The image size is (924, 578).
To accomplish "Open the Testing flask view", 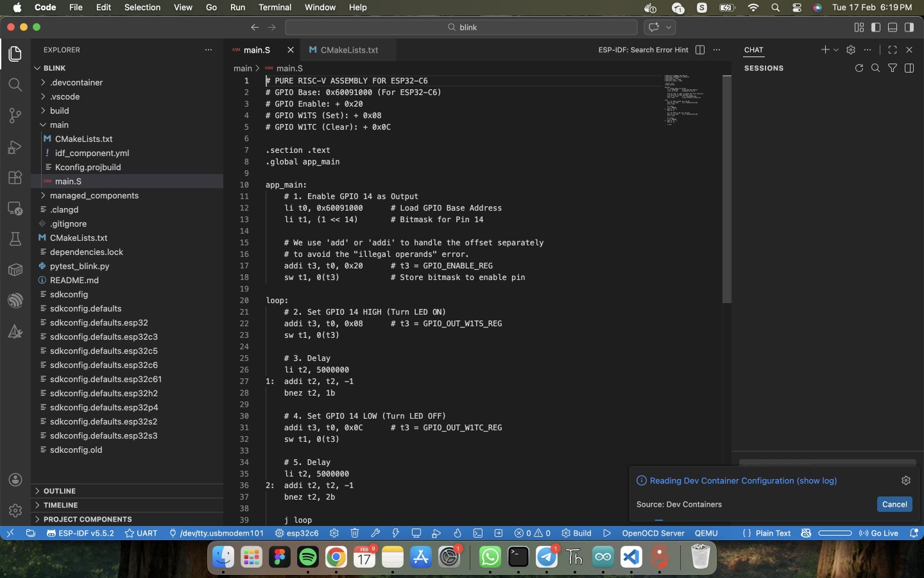I will (15, 239).
